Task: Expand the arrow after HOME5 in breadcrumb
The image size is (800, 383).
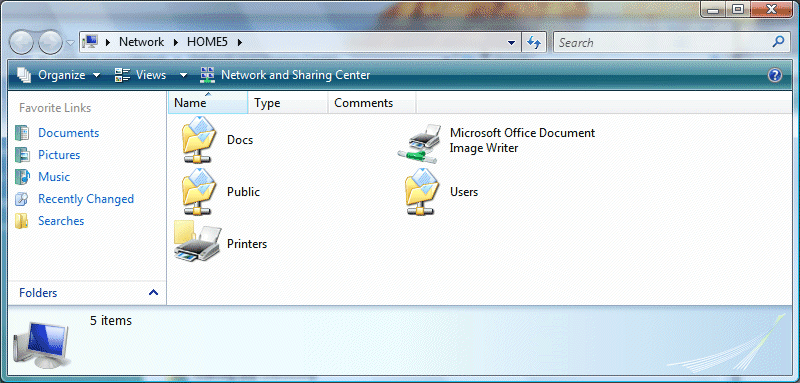Action: (x=240, y=42)
